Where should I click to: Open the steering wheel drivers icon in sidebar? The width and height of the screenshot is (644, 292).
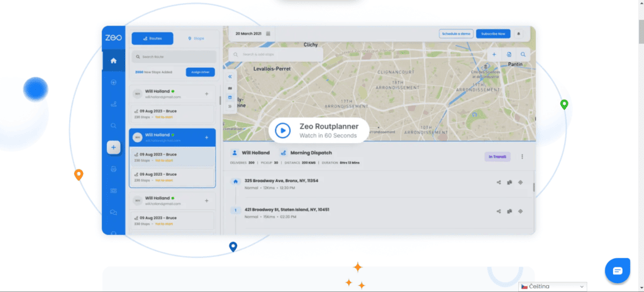tap(113, 82)
